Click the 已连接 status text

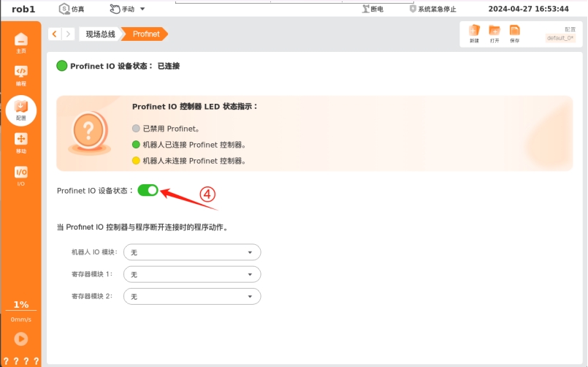169,66
